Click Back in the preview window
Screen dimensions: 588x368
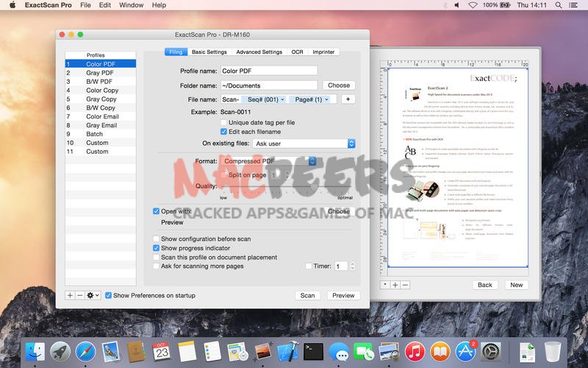pyautogui.click(x=485, y=285)
